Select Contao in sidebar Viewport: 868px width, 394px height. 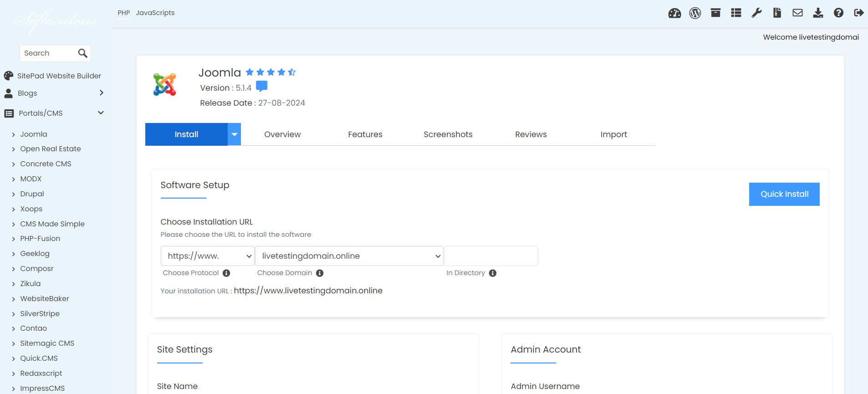tap(34, 328)
